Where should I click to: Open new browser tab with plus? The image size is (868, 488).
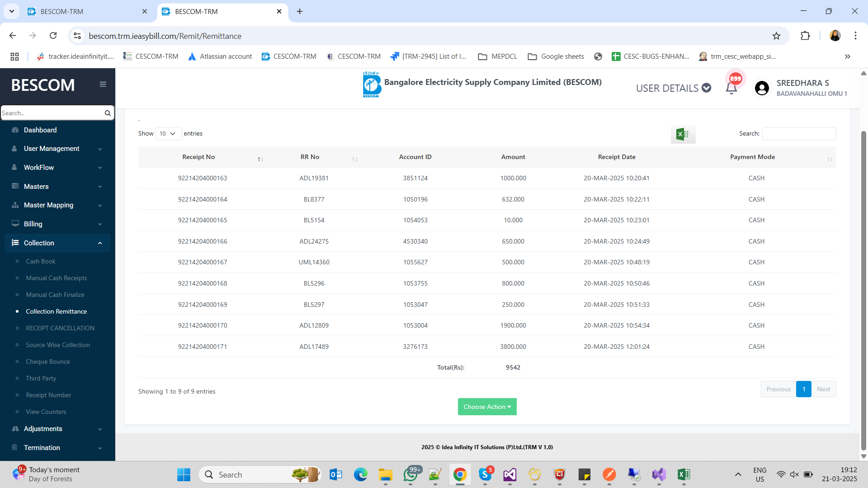click(300, 11)
